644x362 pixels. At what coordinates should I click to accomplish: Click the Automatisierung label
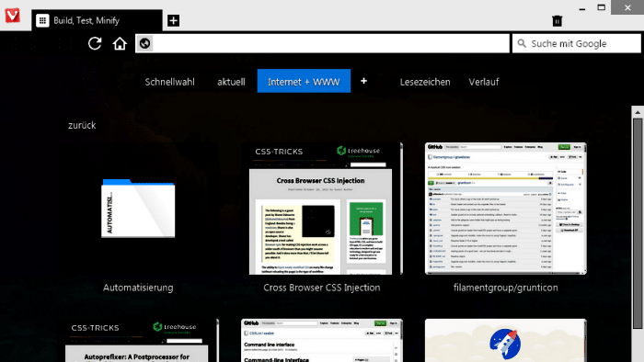point(138,288)
